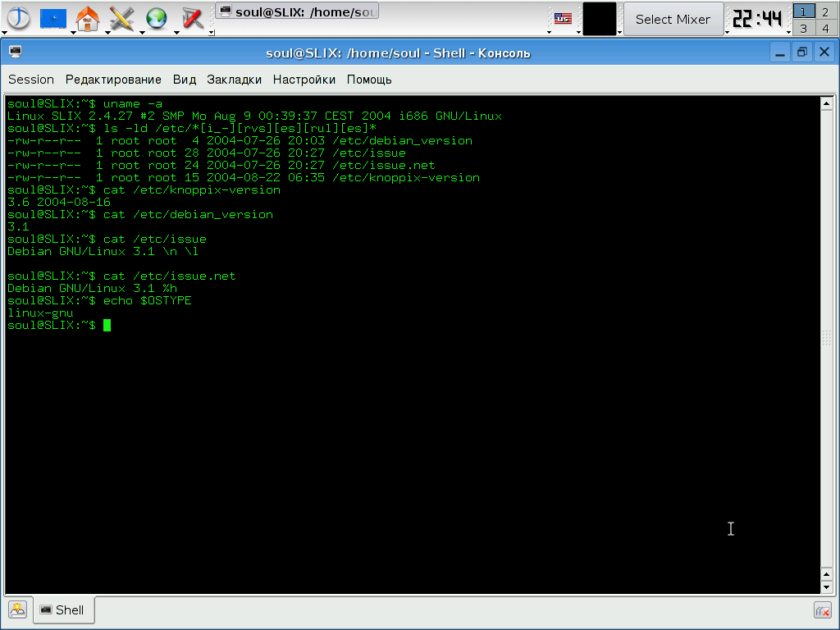Viewport: 840px width, 630px height.
Task: Open the Закладки menu
Action: (x=234, y=80)
